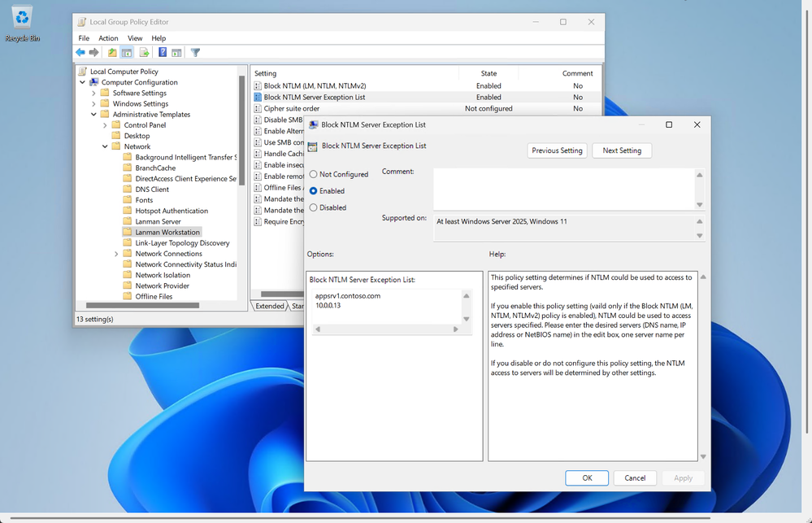Collapse the Administrative Templates node
Image resolution: width=812 pixels, height=523 pixels.
93,115
